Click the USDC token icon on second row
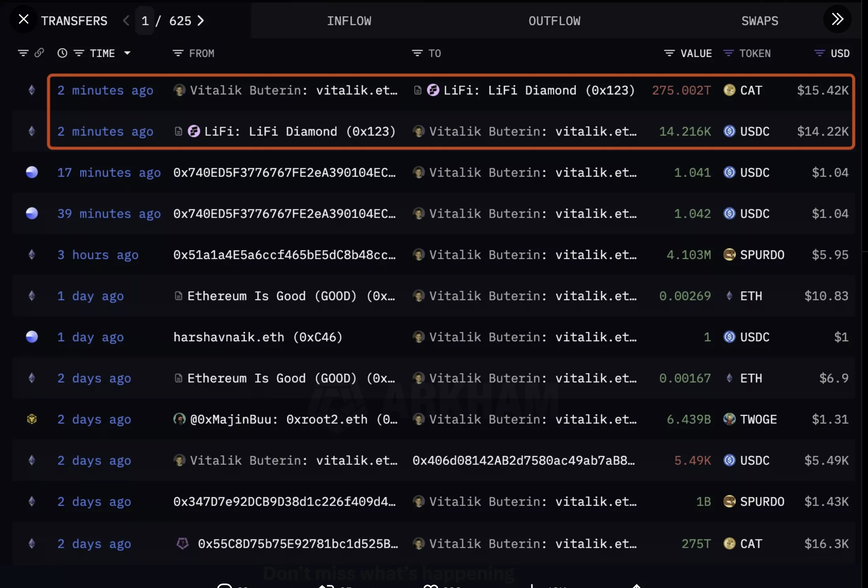 [x=729, y=131]
